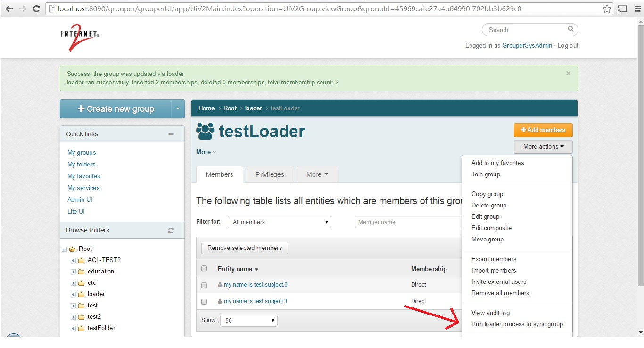Open the Create new group dropdown arrow

click(x=177, y=109)
